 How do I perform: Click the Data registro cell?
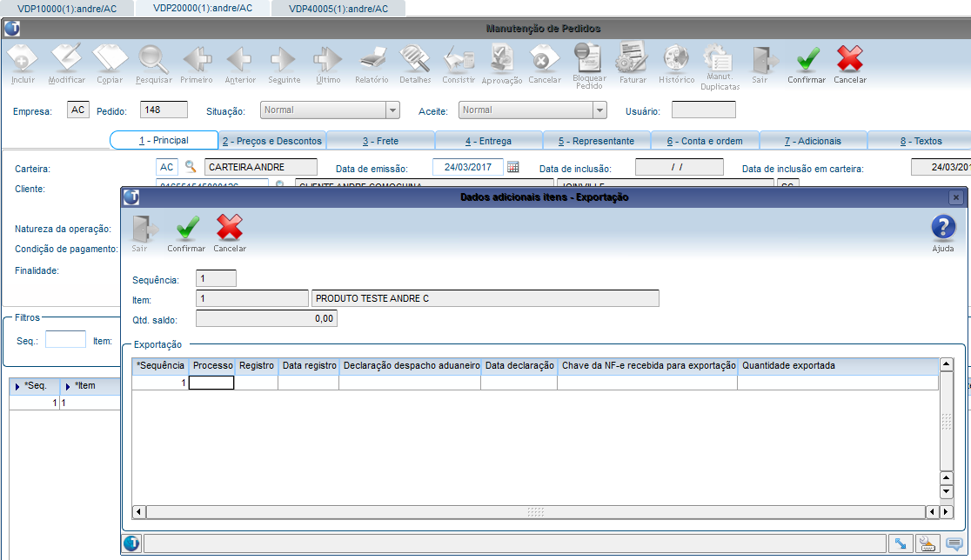point(308,383)
